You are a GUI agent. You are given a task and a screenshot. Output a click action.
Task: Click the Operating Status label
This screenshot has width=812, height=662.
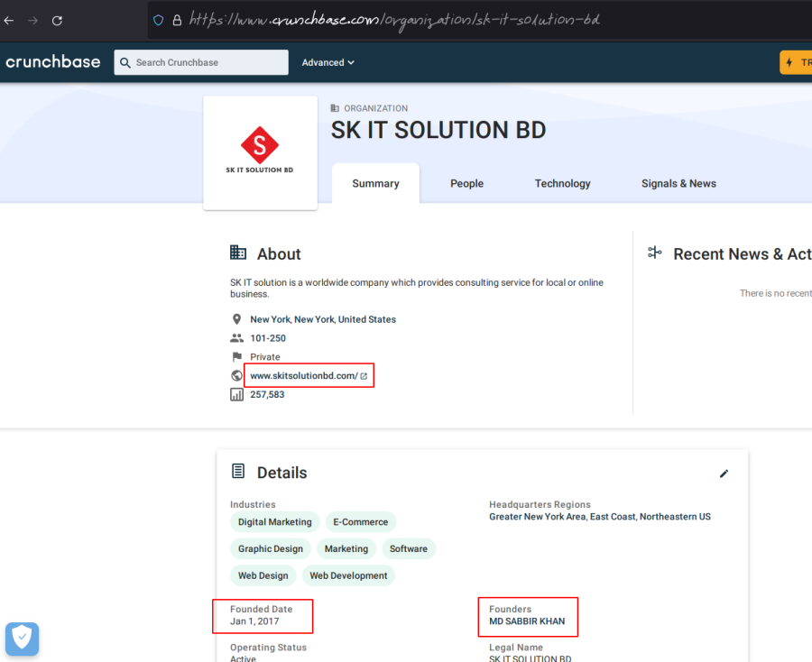268,647
